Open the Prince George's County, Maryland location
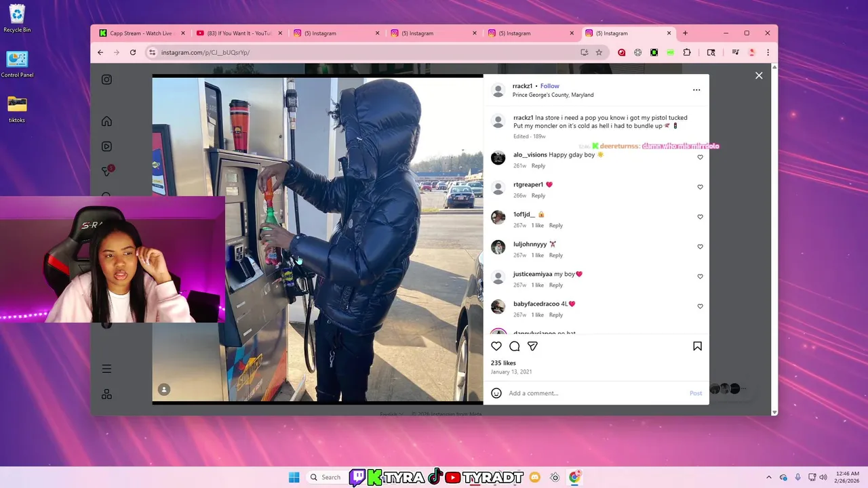 (553, 95)
